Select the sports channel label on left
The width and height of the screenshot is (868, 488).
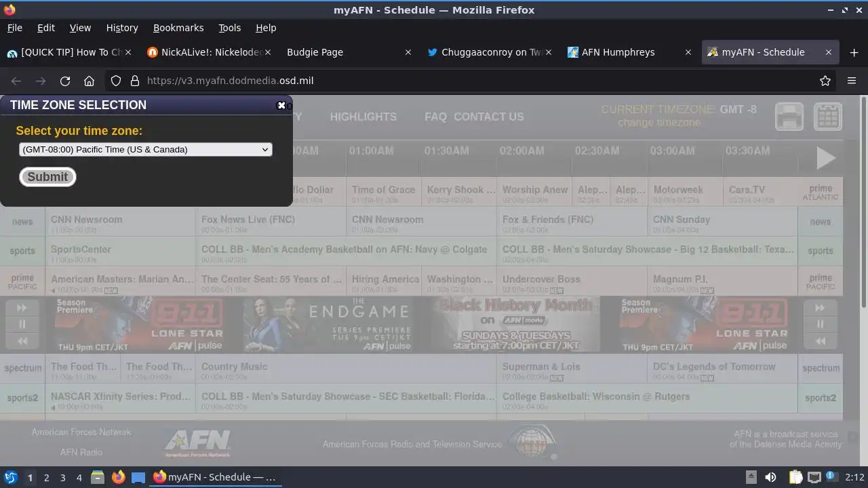tap(22, 251)
